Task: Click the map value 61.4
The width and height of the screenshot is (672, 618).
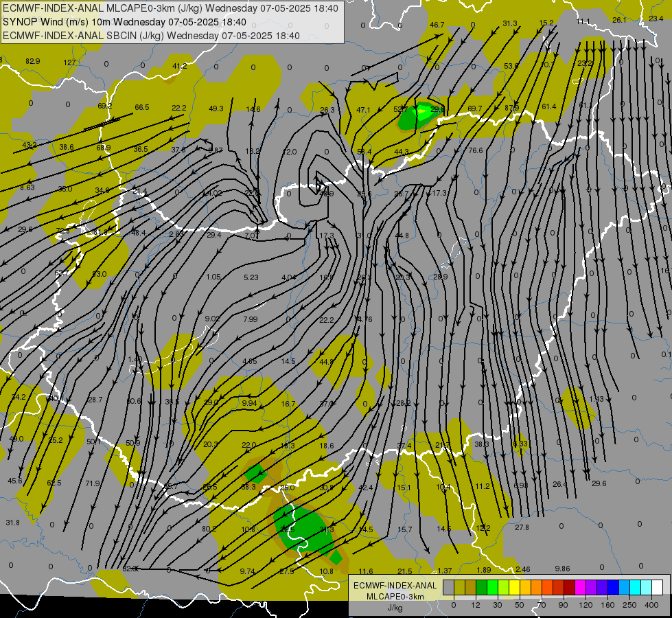Action: tap(549, 107)
